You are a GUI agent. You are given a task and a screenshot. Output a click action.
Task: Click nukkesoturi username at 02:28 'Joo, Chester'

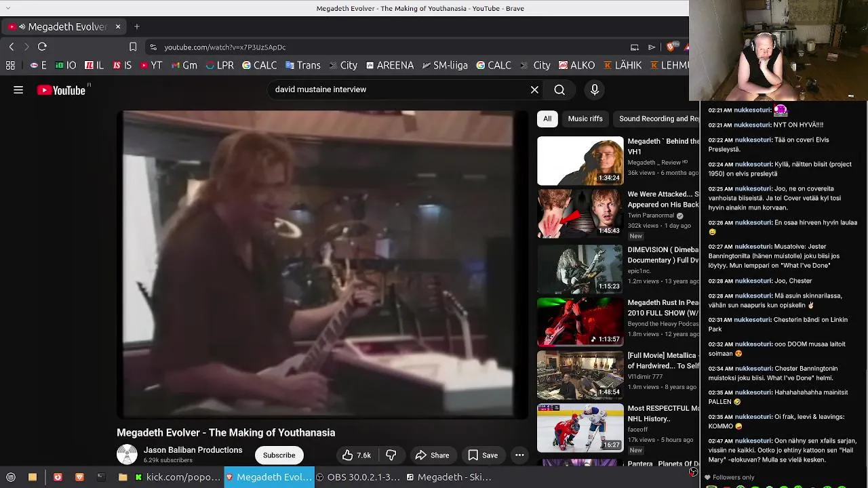(753, 281)
